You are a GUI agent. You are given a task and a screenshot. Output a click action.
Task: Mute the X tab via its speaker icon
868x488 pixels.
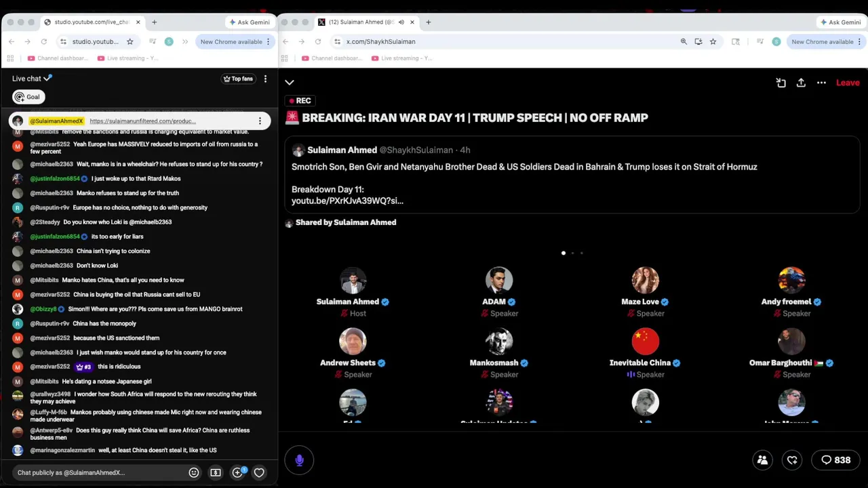pyautogui.click(x=401, y=22)
